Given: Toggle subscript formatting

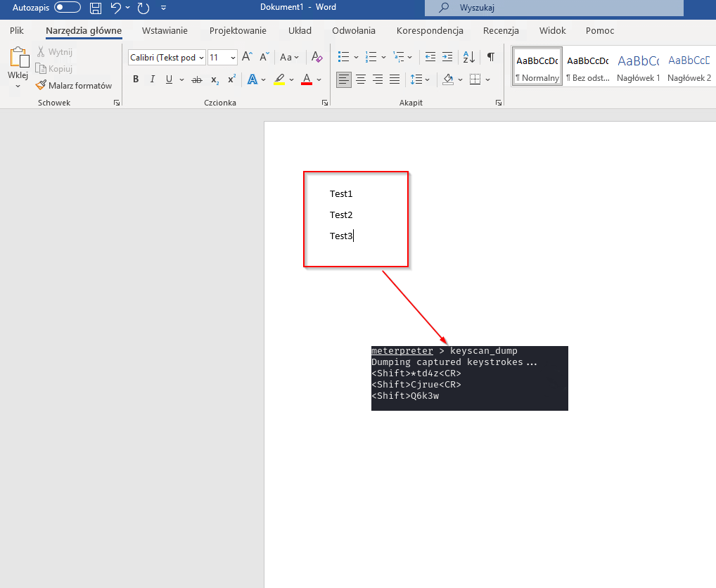Looking at the screenshot, I should tap(215, 79).
